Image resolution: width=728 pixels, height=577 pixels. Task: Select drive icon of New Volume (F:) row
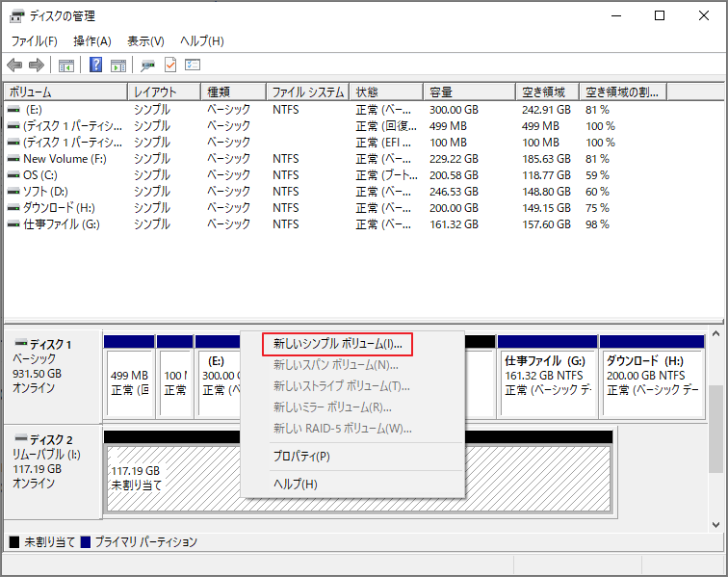pyautogui.click(x=13, y=159)
